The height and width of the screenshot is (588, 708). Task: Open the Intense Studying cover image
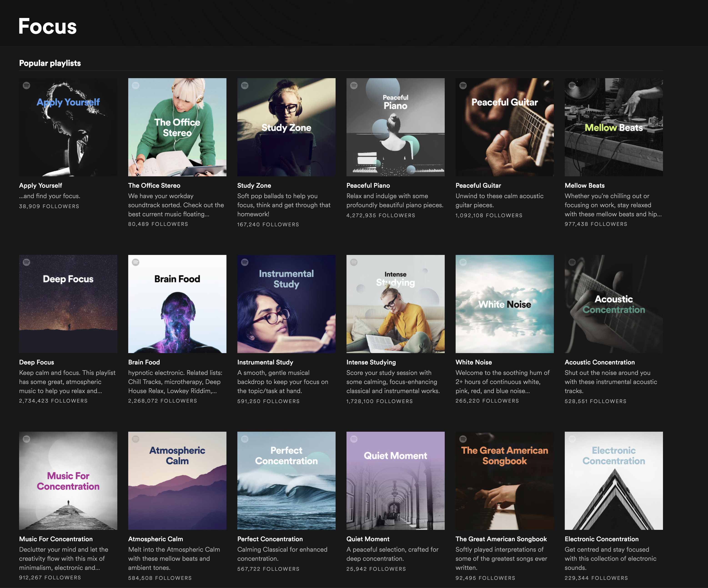[395, 304]
